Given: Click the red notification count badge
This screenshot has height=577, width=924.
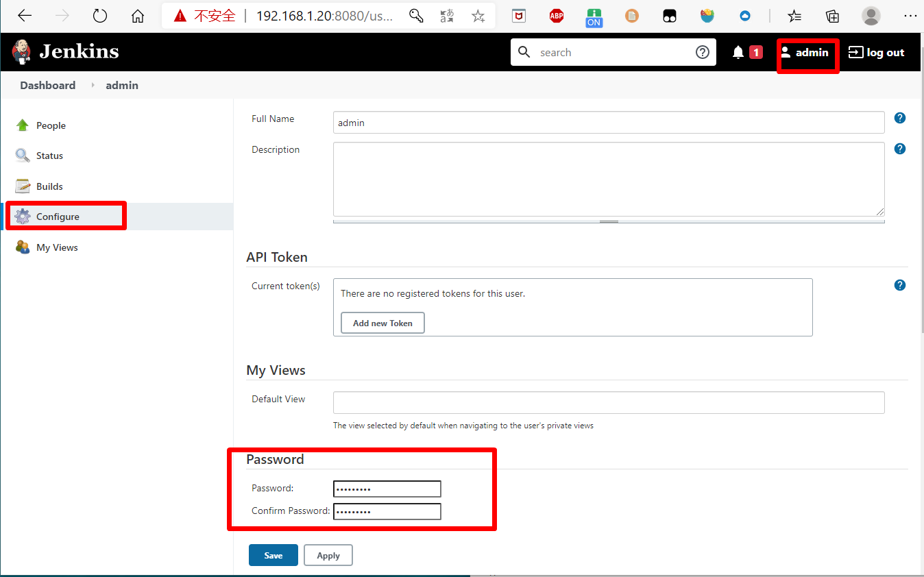Looking at the screenshot, I should pyautogui.click(x=756, y=52).
